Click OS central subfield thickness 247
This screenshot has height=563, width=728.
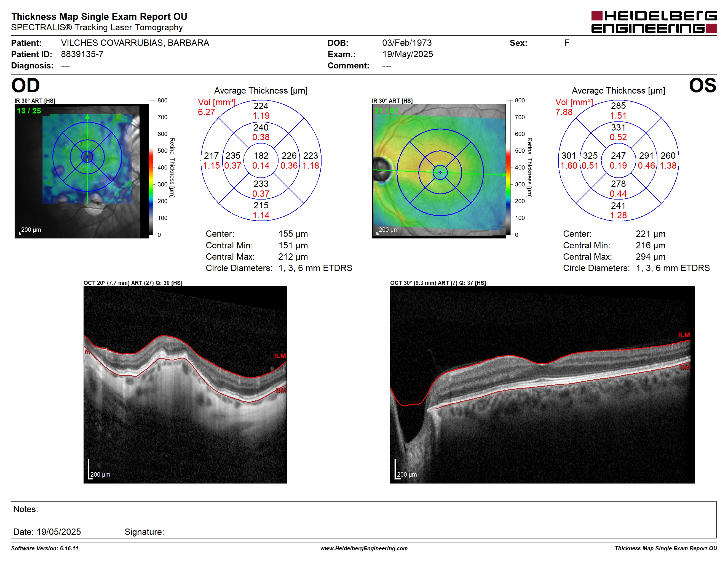tap(618, 156)
